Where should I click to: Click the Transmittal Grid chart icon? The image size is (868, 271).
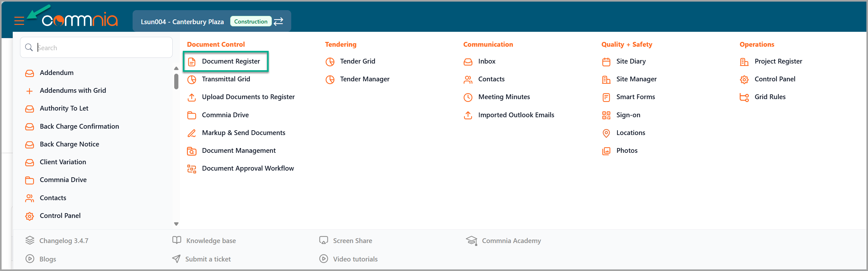pyautogui.click(x=192, y=80)
